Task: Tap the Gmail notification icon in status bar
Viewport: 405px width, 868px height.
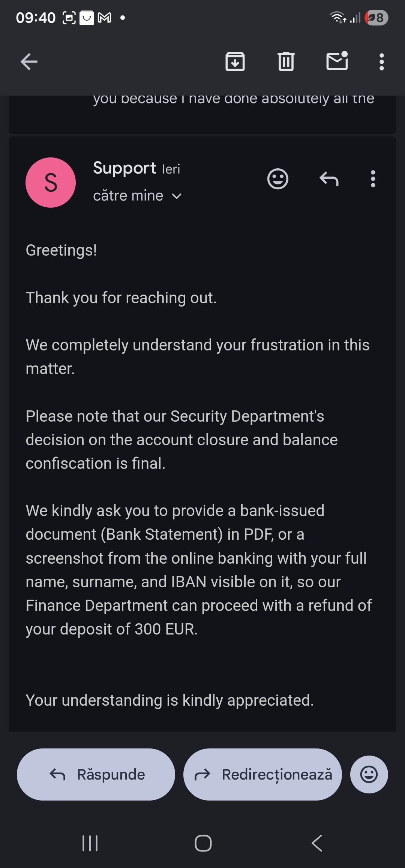Action: (104, 18)
